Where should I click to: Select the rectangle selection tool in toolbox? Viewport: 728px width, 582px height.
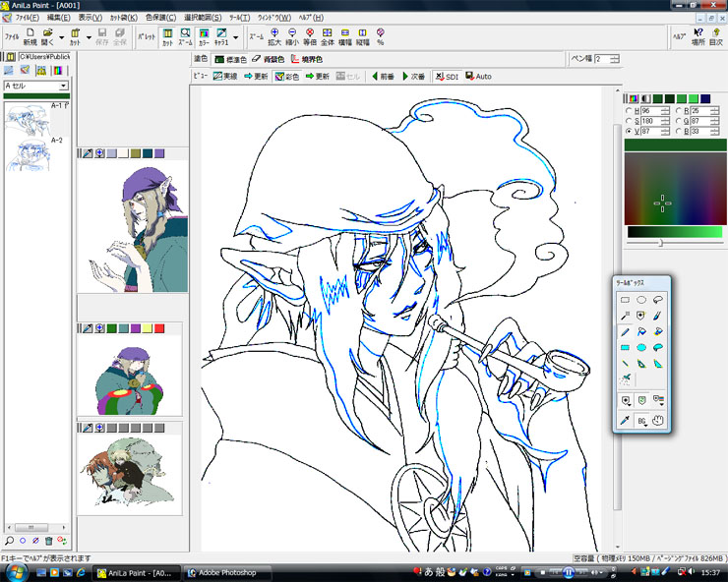click(625, 300)
